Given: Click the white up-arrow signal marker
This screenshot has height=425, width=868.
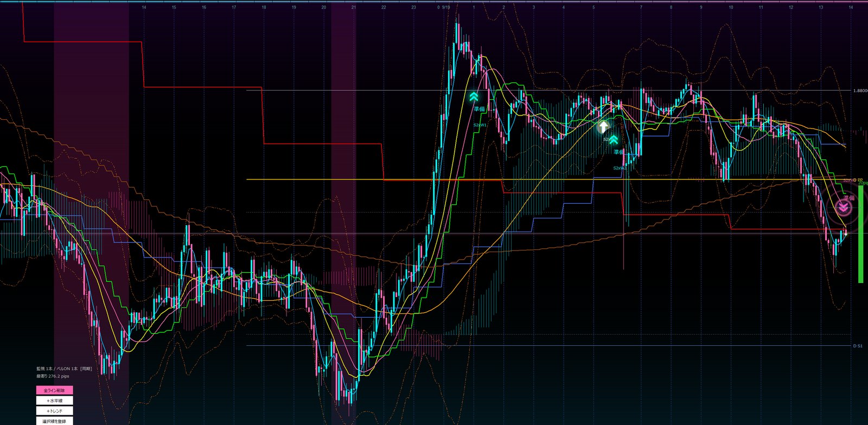Looking at the screenshot, I should click(x=603, y=127).
